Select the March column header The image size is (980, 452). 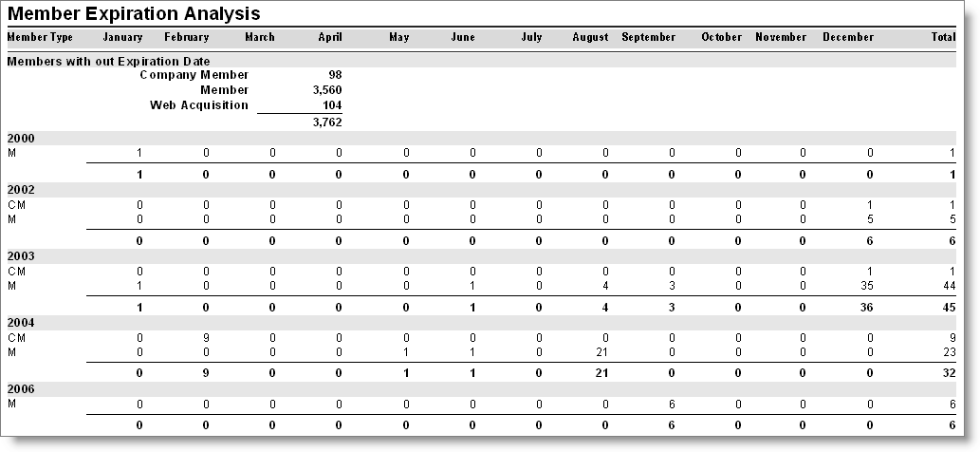tap(260, 37)
